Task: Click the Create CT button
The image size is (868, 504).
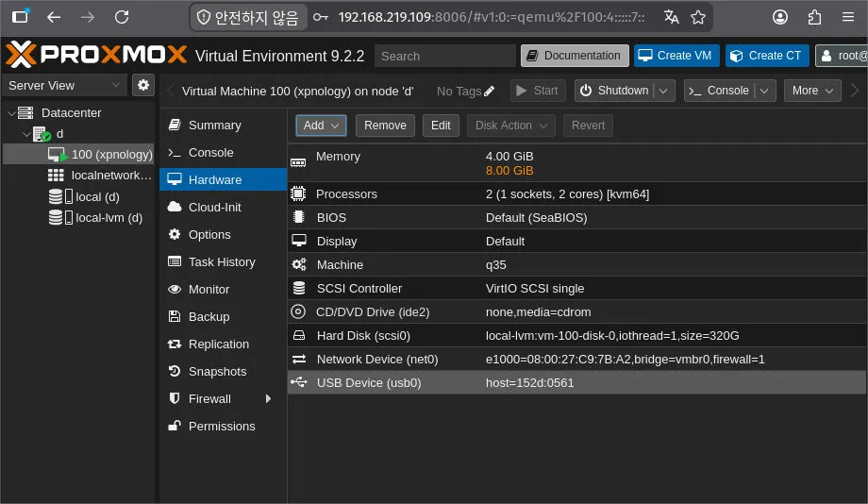Action: (767, 56)
